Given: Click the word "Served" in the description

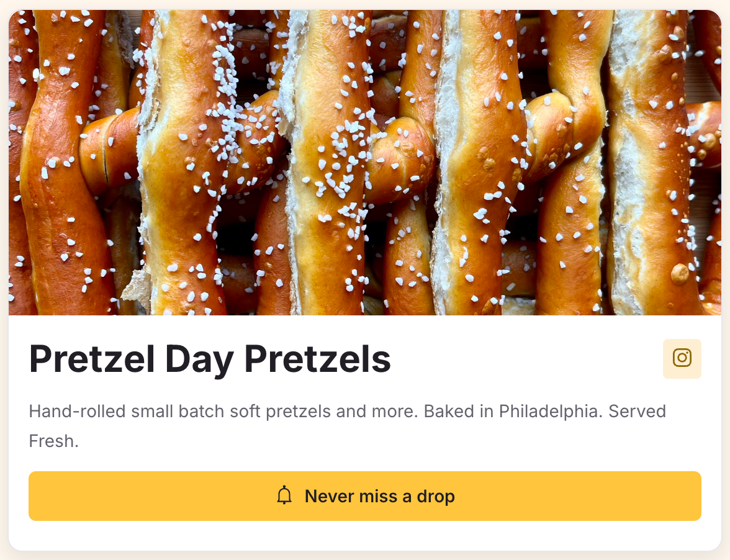Looking at the screenshot, I should point(637,412).
